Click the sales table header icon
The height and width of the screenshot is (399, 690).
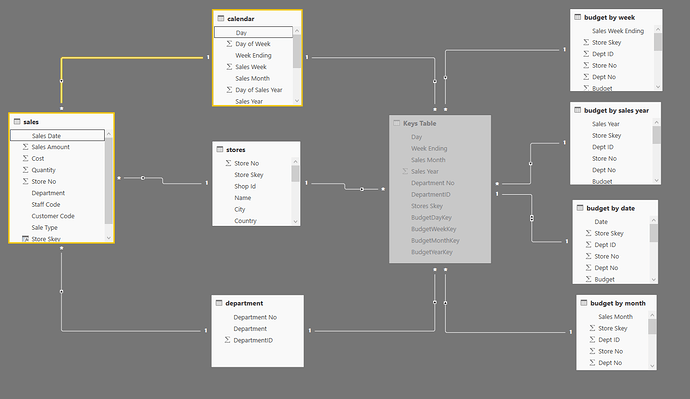17,121
